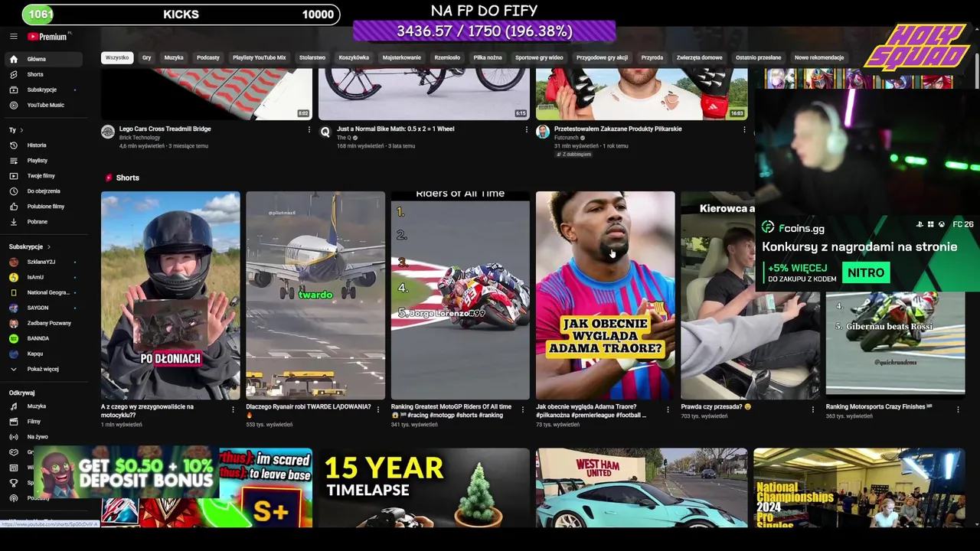Select the Majsterkowanie filter chip
This screenshot has height=551, width=980.
pos(402,57)
